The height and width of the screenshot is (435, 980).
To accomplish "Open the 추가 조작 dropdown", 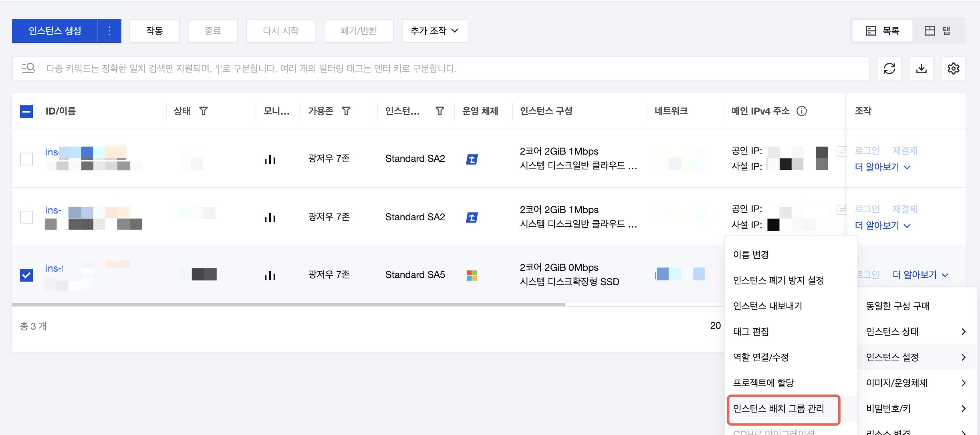I will tap(435, 31).
